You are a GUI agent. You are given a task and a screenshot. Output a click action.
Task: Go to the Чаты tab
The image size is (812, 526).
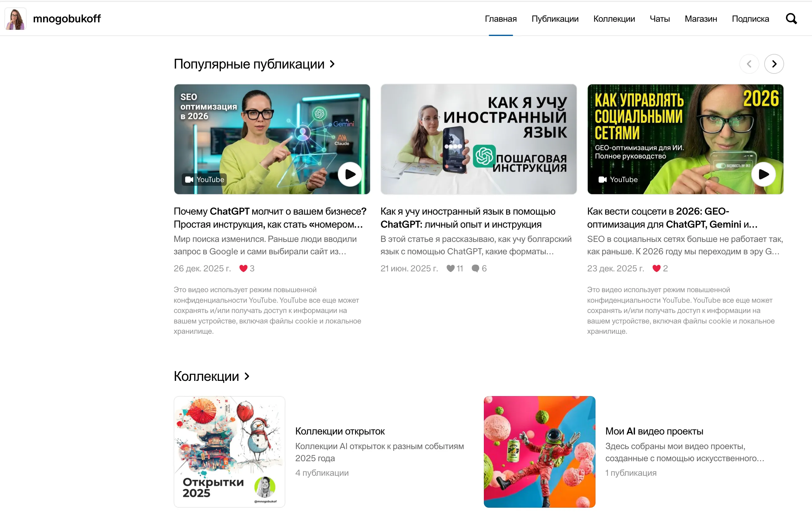point(659,19)
